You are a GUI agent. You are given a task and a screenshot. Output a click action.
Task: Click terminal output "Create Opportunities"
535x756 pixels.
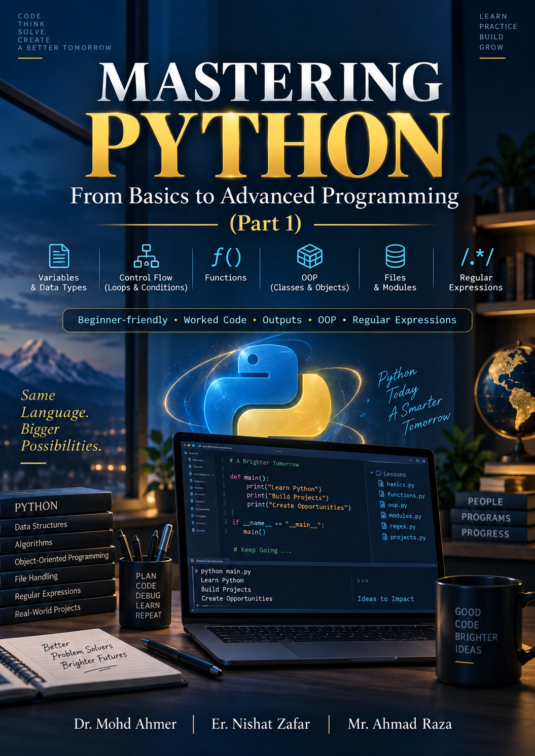click(237, 599)
